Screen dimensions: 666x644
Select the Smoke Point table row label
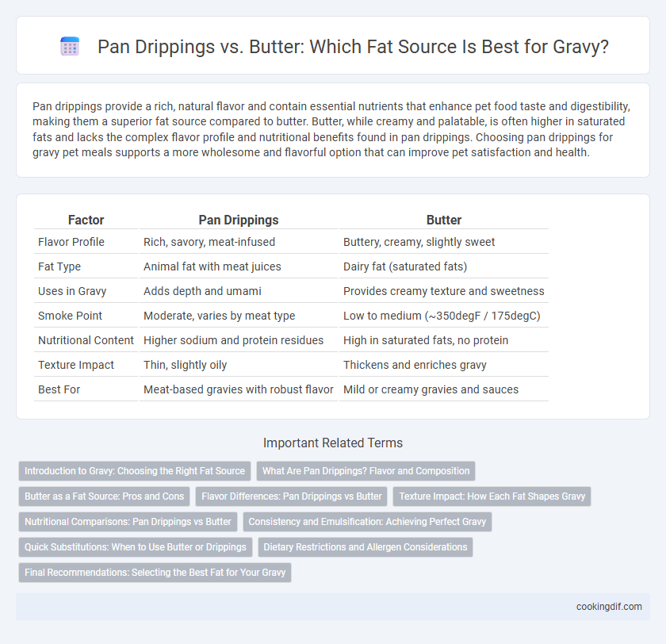pos(70,316)
